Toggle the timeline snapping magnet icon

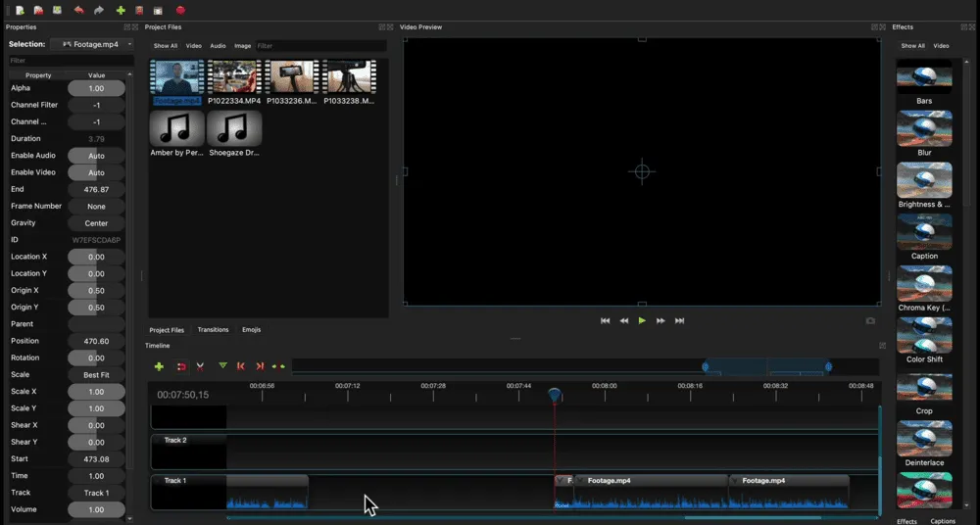point(181,366)
